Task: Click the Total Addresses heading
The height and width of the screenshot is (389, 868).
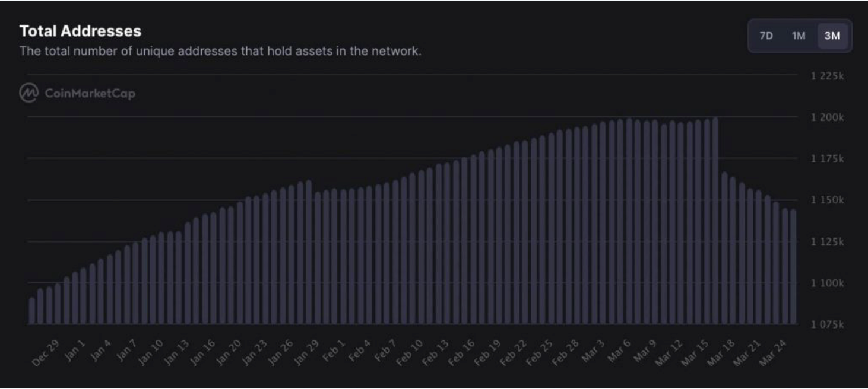Action: point(80,30)
